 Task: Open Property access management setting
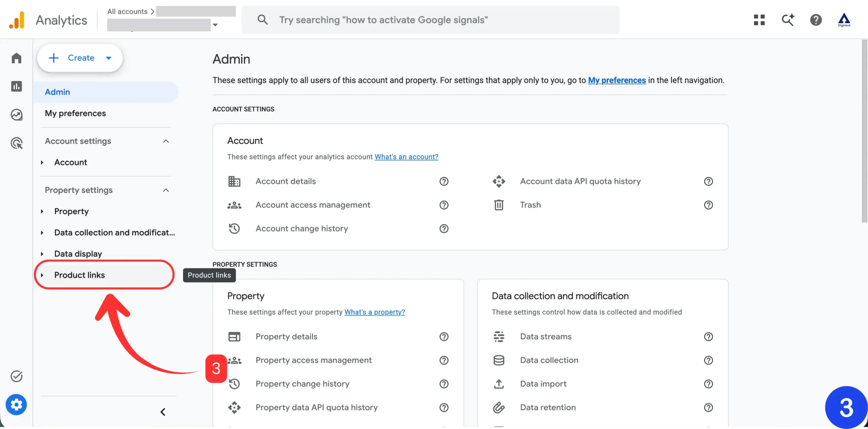[x=313, y=360]
